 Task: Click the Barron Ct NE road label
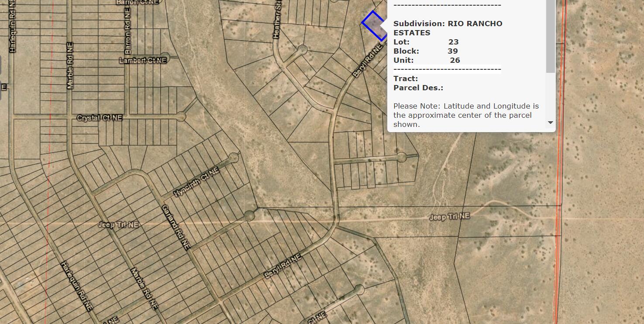(x=137, y=2)
